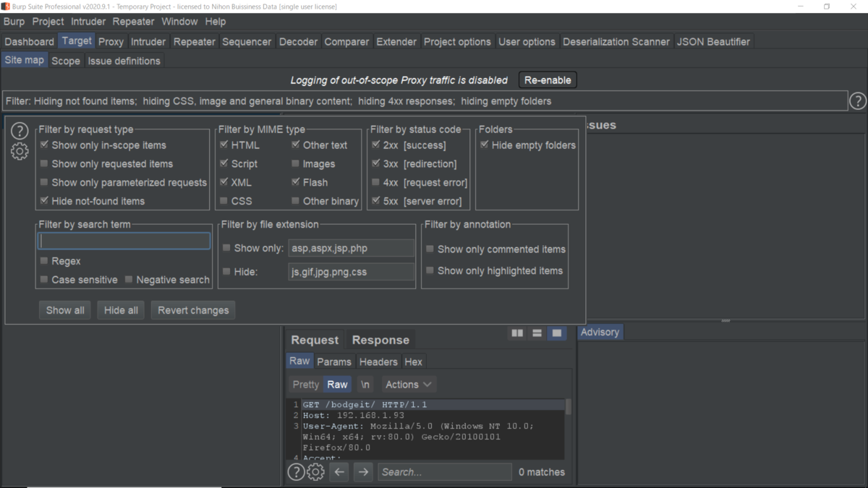The image size is (868, 488).
Task: Open the Params tab
Action: click(334, 361)
